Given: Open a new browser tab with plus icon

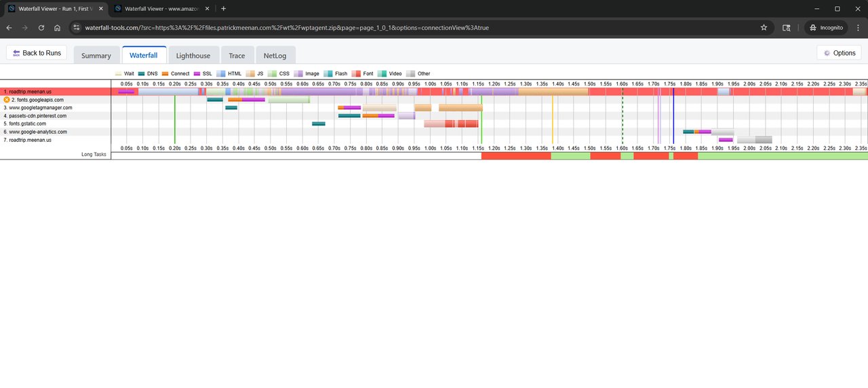Looking at the screenshot, I should tap(224, 9).
